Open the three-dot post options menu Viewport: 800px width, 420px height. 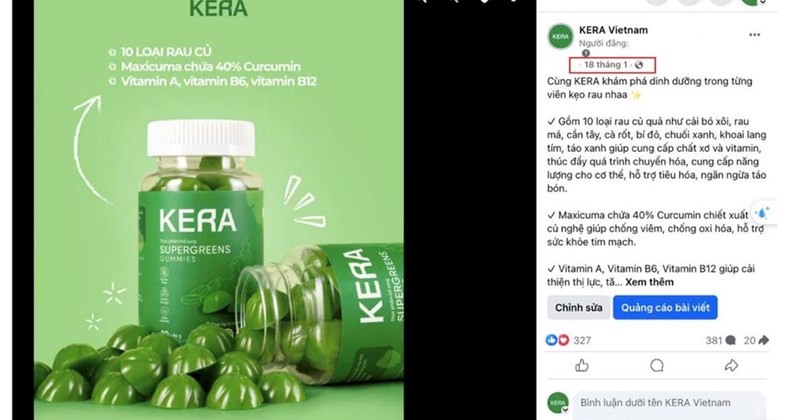pos(754,35)
